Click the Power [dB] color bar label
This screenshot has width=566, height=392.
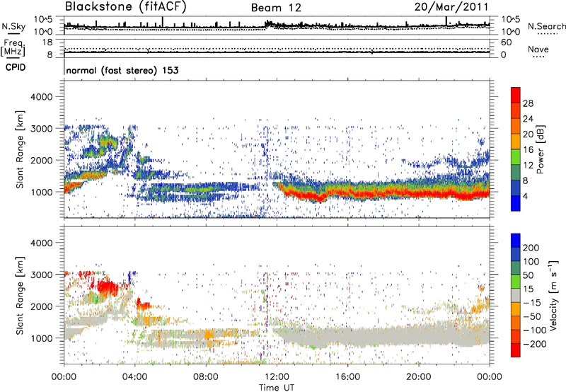pyautogui.click(x=540, y=149)
